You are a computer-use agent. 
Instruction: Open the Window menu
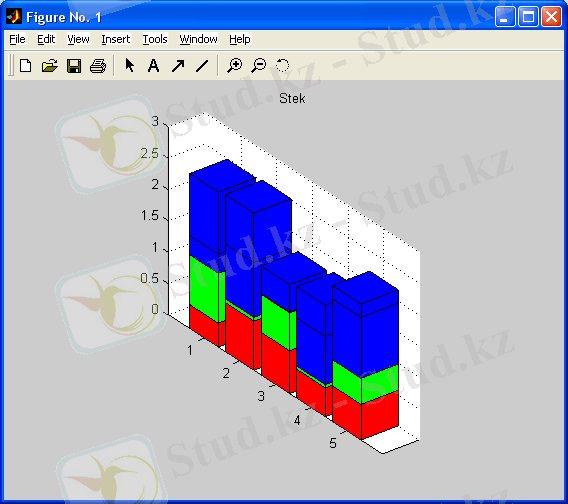[199, 39]
